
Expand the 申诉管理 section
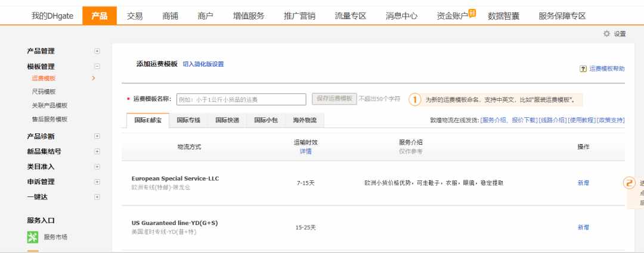point(97,182)
